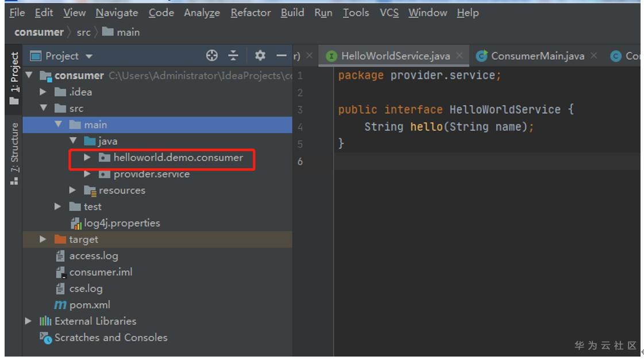Click the Scratches and Consoles icon
This screenshot has height=360, width=644.
click(45, 338)
